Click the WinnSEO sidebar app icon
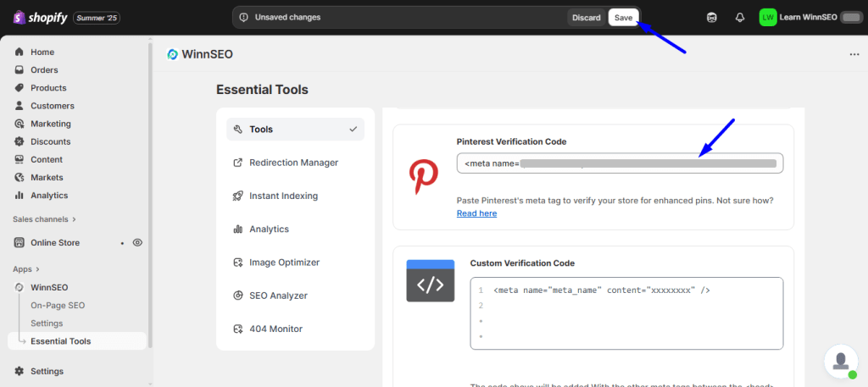Screen dimensions: 868x387 pyautogui.click(x=19, y=287)
